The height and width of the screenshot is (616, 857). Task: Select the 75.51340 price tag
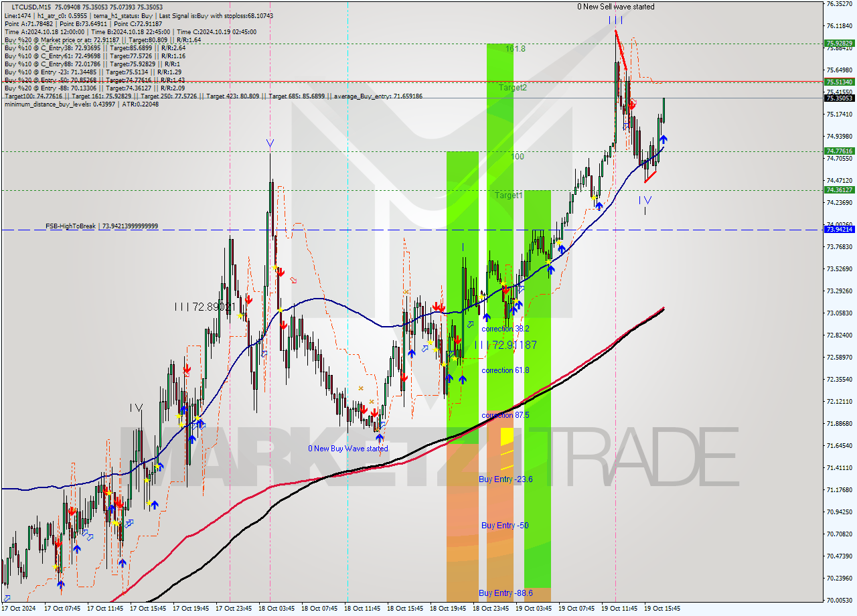[x=840, y=82]
